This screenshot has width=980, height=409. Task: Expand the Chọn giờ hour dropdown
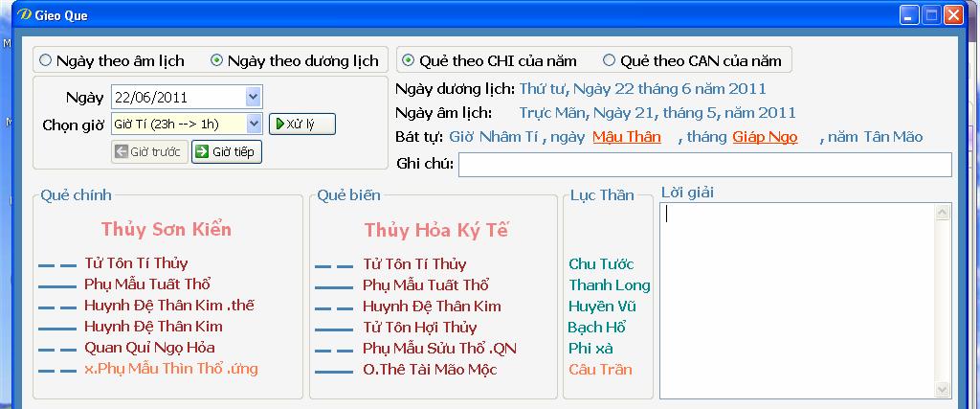coord(253,124)
